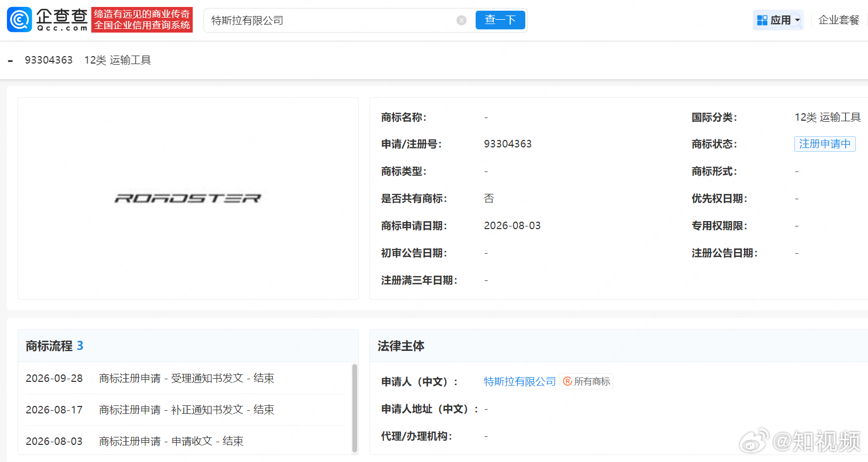
Task: Click the ROADSTER trademark image
Action: coord(188,199)
